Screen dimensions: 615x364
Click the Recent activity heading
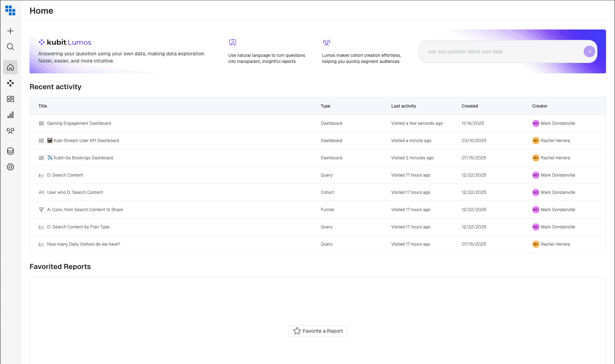coord(55,87)
